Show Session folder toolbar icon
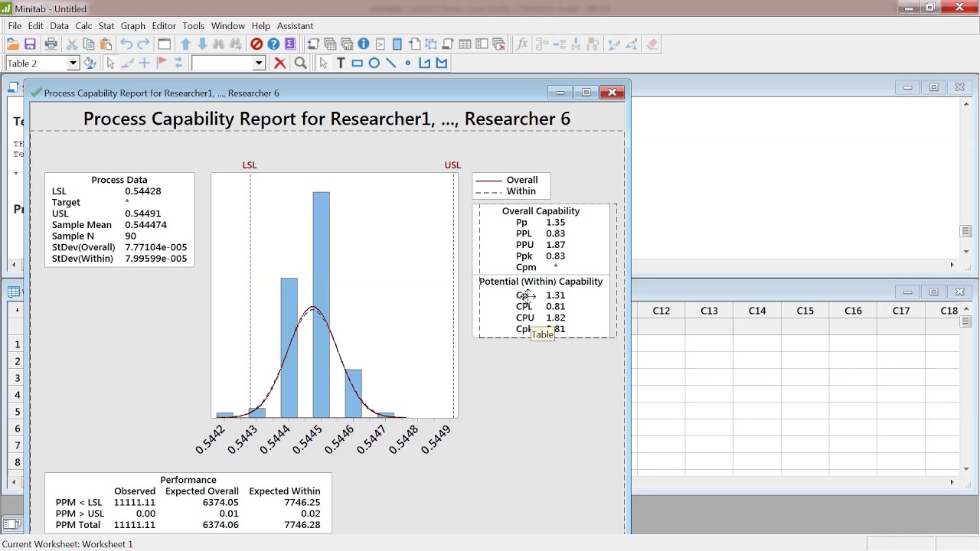The image size is (980, 551). click(x=313, y=44)
